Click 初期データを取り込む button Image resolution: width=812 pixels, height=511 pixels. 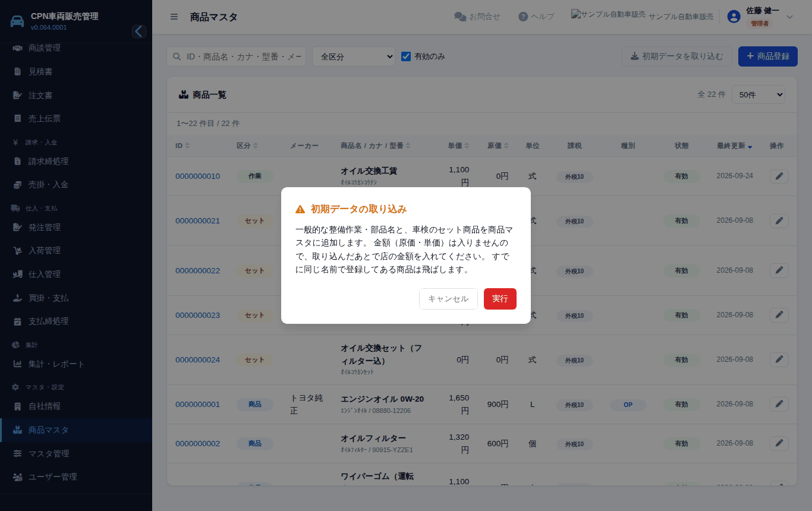pyautogui.click(x=676, y=56)
